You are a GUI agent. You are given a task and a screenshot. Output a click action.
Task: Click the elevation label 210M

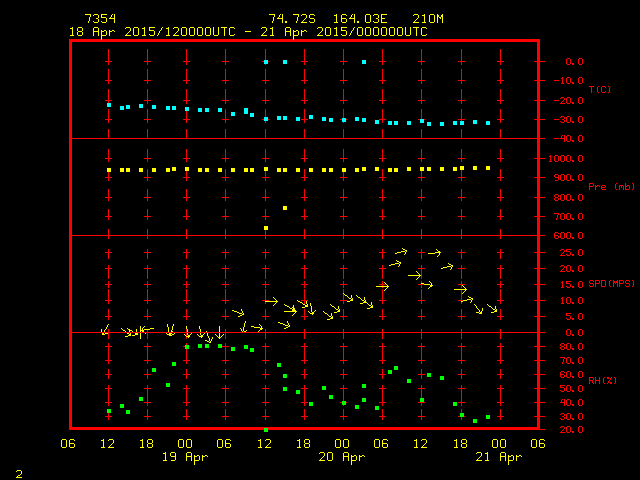pos(426,19)
